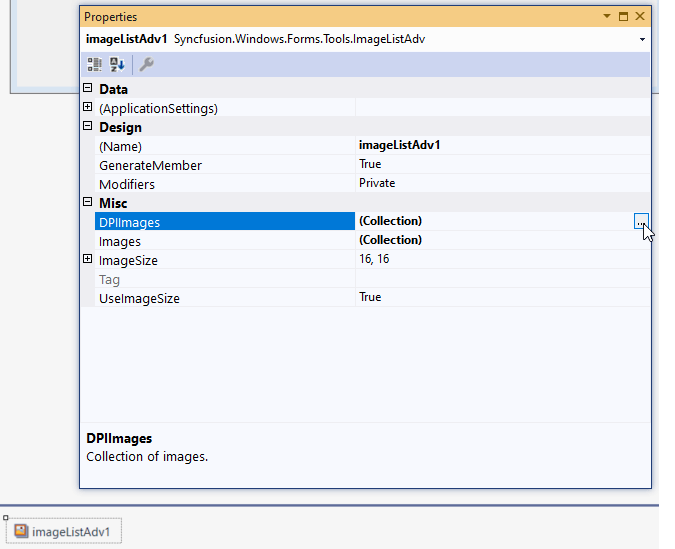
Task: Select the (ApplicationSettings) label
Action: pyautogui.click(x=158, y=109)
